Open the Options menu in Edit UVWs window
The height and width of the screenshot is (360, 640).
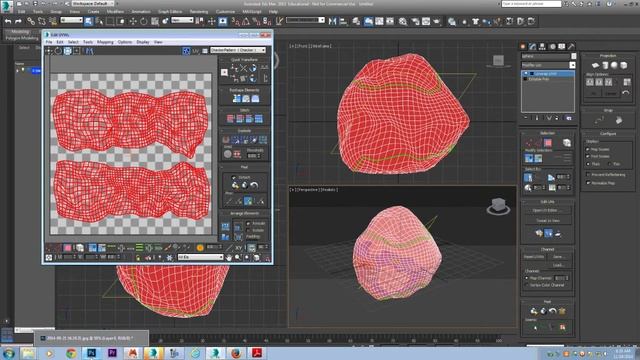tap(124, 42)
